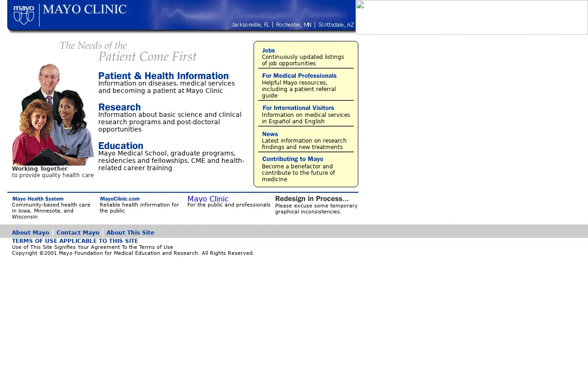Click 'Become a benefactor' description text
Viewport: 588px width, 368px height.
pos(299,173)
